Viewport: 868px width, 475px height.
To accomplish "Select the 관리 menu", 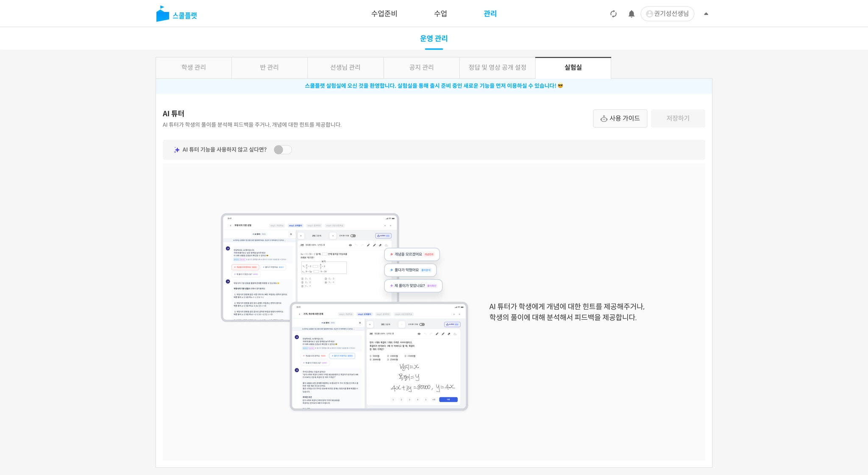I will pos(490,14).
